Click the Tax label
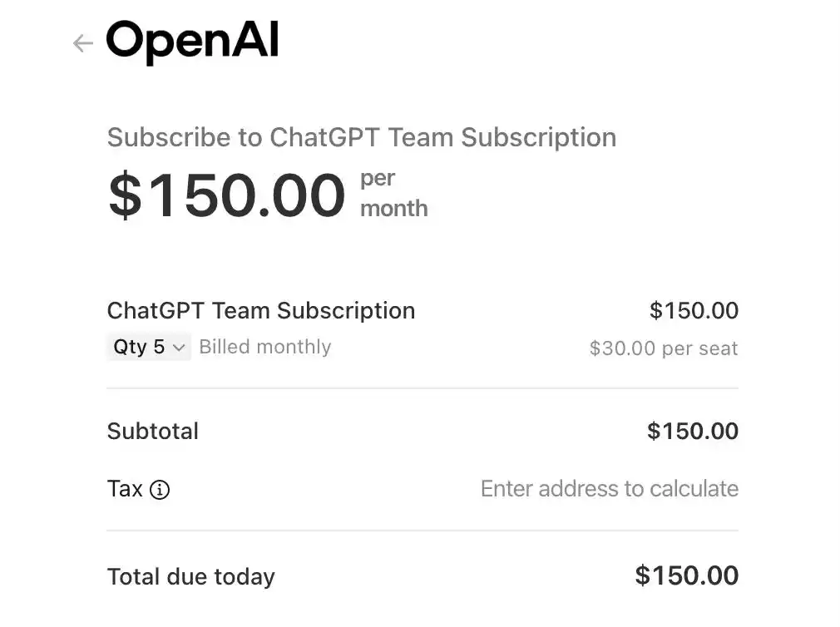This screenshot has width=840, height=627. (x=125, y=489)
